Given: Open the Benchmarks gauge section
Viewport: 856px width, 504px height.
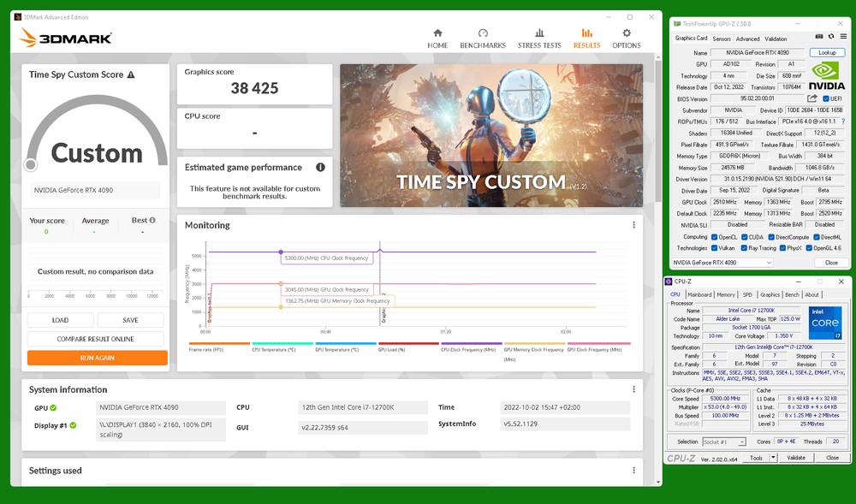Looking at the screenshot, I should (483, 39).
